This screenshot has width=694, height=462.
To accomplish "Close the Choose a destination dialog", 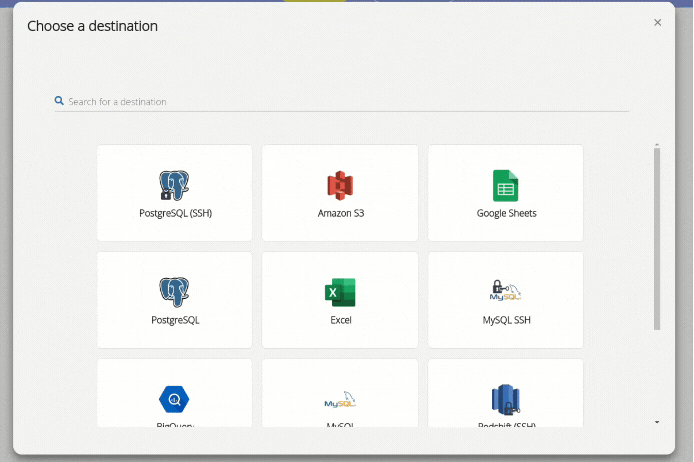I will coord(657,22).
